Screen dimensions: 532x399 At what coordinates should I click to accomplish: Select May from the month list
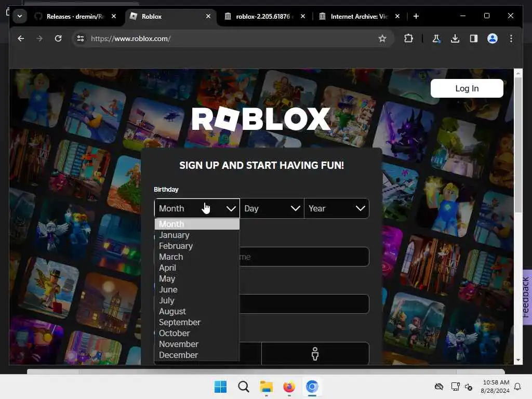(197, 278)
